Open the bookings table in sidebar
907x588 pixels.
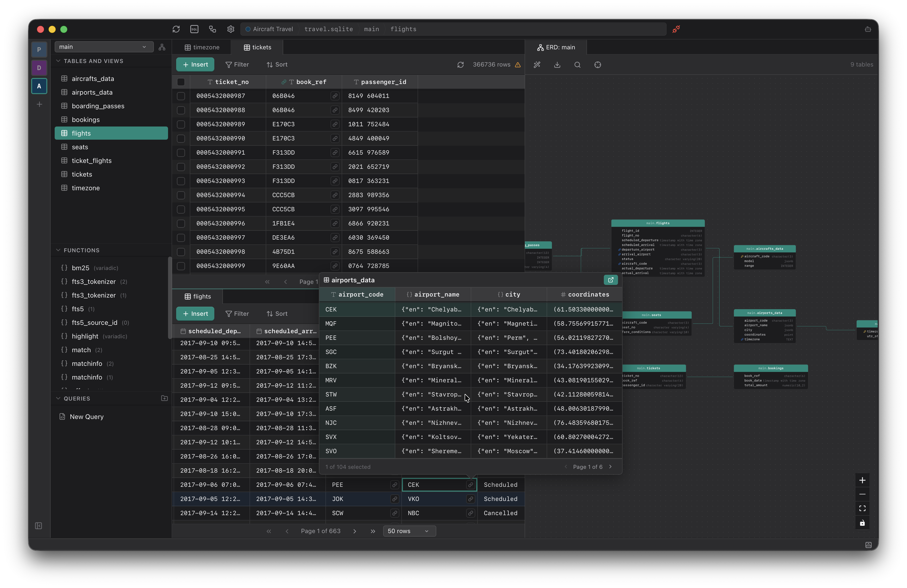click(x=86, y=120)
